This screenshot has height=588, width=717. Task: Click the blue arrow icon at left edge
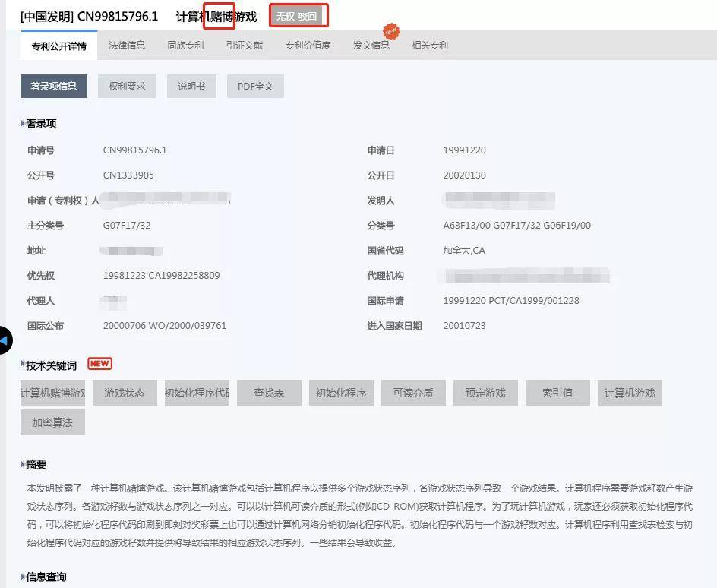tap(4, 340)
